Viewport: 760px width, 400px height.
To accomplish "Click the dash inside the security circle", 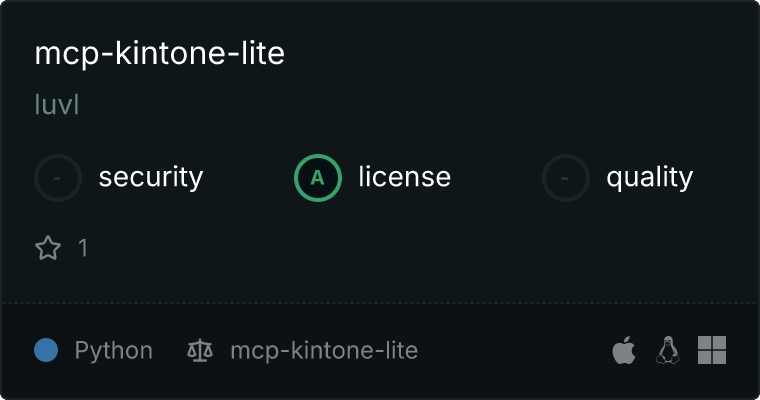I will tap(57, 178).
